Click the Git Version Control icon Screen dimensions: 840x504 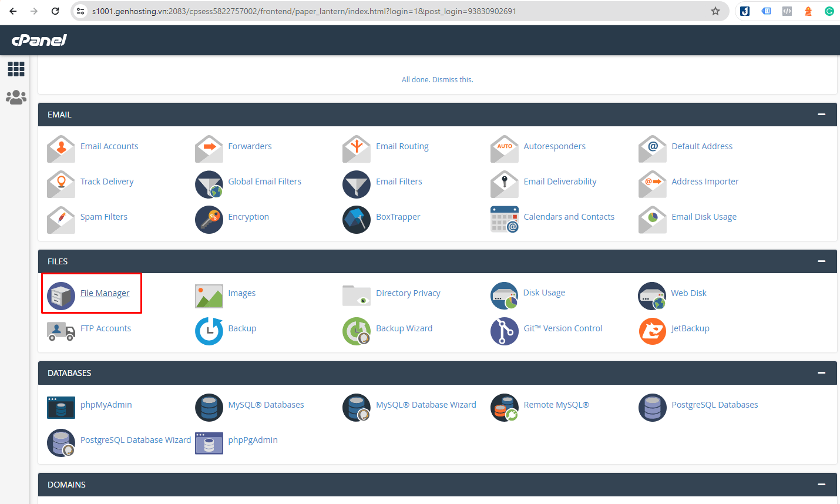[x=504, y=331]
